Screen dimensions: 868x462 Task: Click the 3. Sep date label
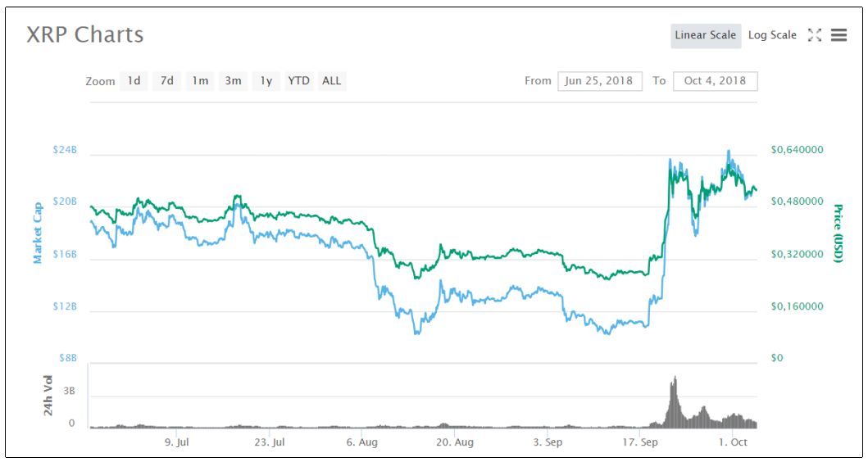(x=548, y=442)
